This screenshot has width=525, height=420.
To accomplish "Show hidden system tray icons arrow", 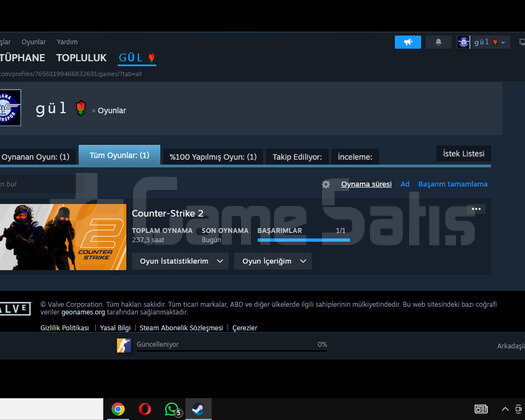I will 505,409.
